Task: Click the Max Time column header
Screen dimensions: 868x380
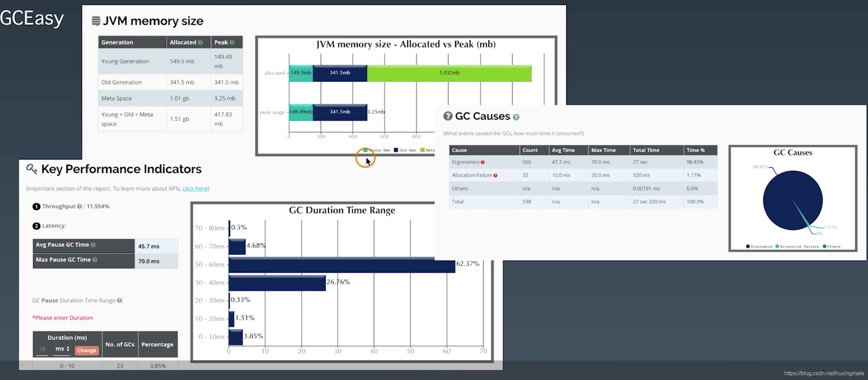Action: 609,150
